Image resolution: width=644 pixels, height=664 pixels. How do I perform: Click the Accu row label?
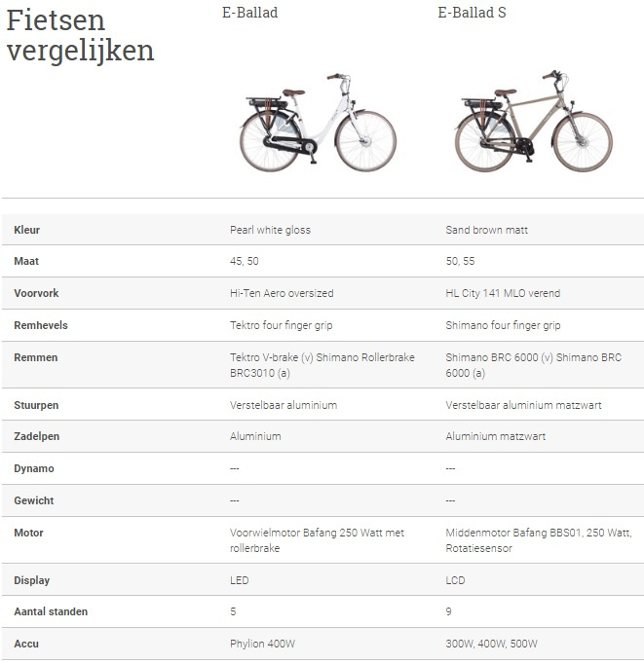click(x=26, y=644)
